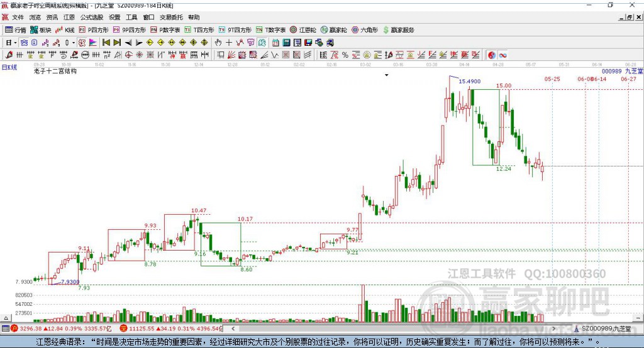Open 赢家服务 button
This screenshot has height=348, width=644.
pos(398,30)
